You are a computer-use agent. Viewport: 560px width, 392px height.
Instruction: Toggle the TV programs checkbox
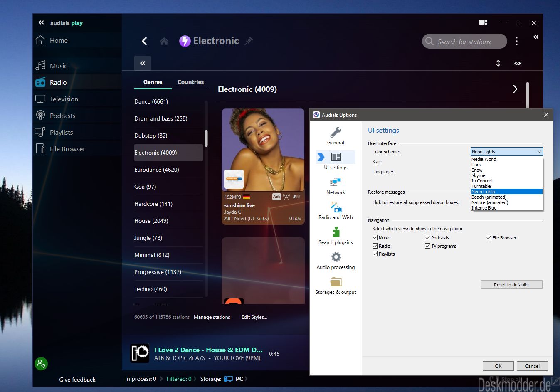click(427, 246)
